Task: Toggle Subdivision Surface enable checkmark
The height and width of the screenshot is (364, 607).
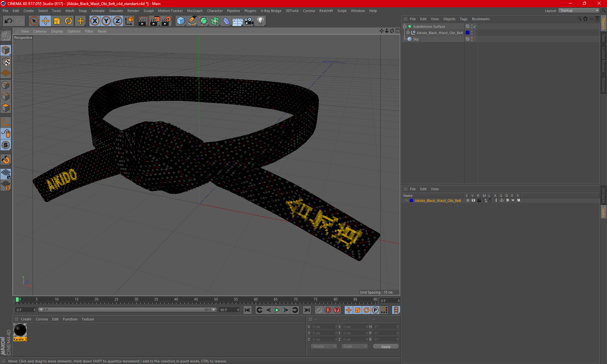Action: coord(475,27)
